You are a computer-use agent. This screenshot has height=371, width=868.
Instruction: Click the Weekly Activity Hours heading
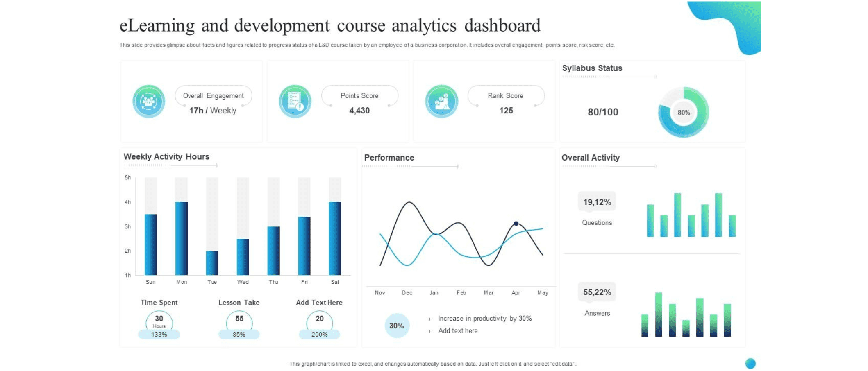tap(166, 156)
